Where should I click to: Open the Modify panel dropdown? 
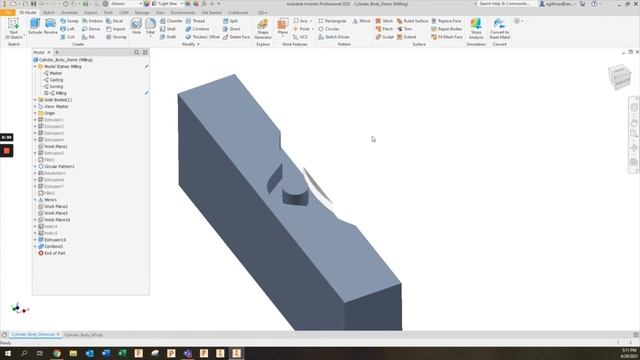tap(191, 44)
